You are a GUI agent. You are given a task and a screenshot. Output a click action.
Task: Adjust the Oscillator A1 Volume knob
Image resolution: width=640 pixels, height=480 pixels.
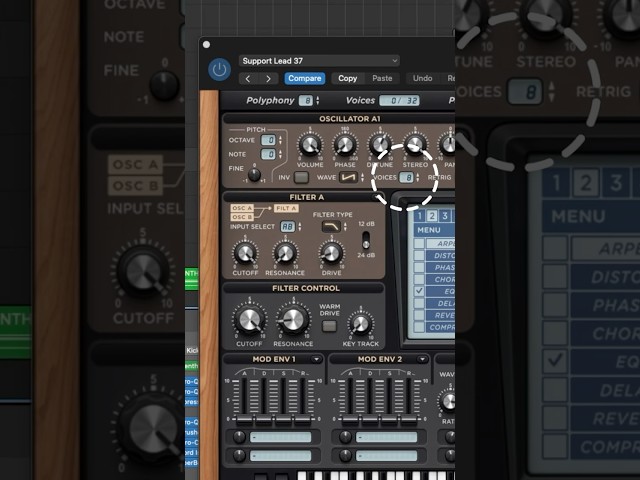pyautogui.click(x=310, y=145)
